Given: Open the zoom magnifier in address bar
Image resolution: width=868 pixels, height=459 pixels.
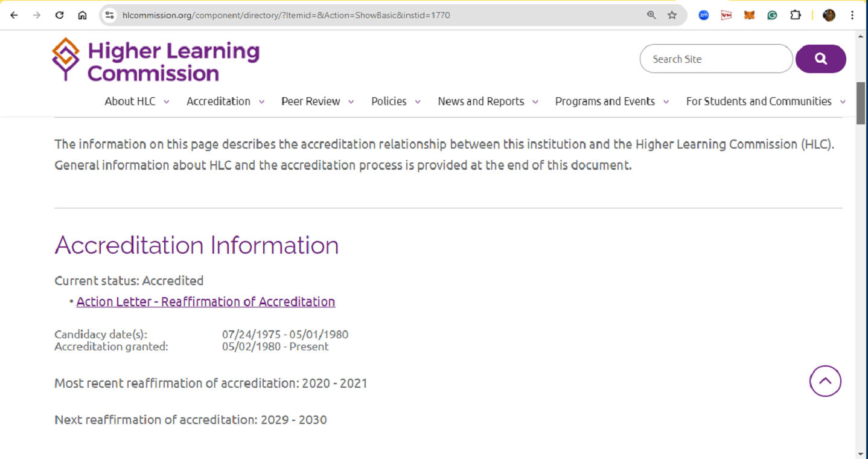Looking at the screenshot, I should [x=651, y=15].
